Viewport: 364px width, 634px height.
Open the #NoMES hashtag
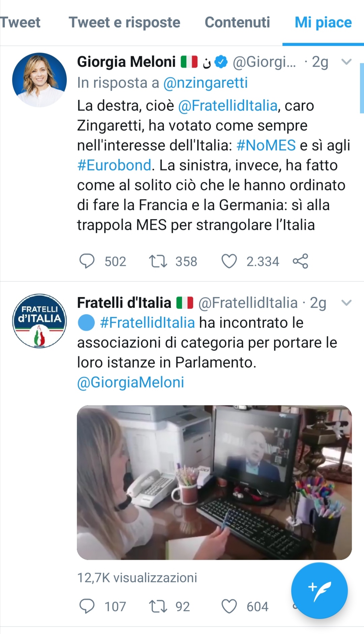coord(266,146)
